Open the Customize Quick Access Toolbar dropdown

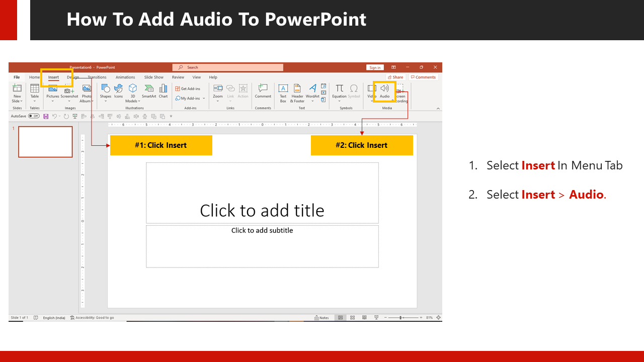click(171, 116)
